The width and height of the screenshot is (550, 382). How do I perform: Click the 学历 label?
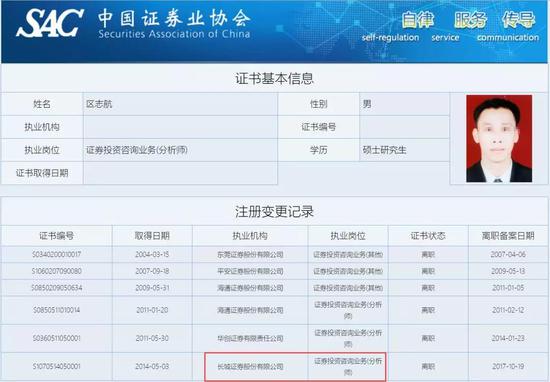(x=318, y=150)
